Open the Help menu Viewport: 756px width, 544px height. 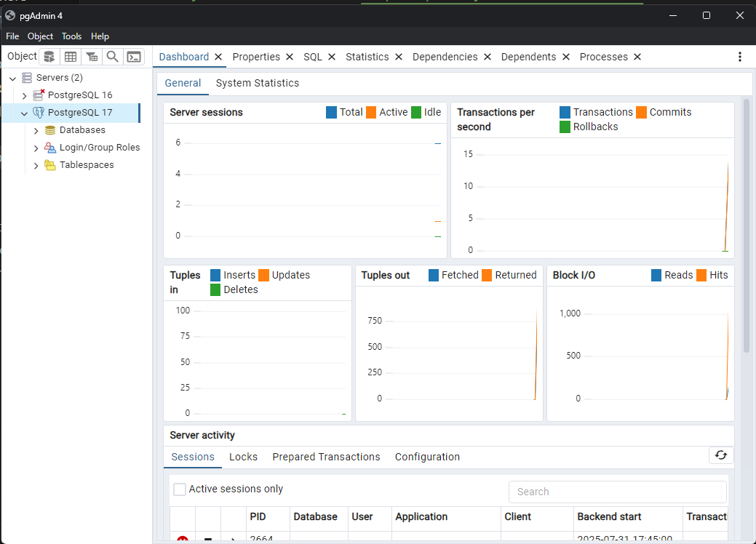(x=100, y=36)
